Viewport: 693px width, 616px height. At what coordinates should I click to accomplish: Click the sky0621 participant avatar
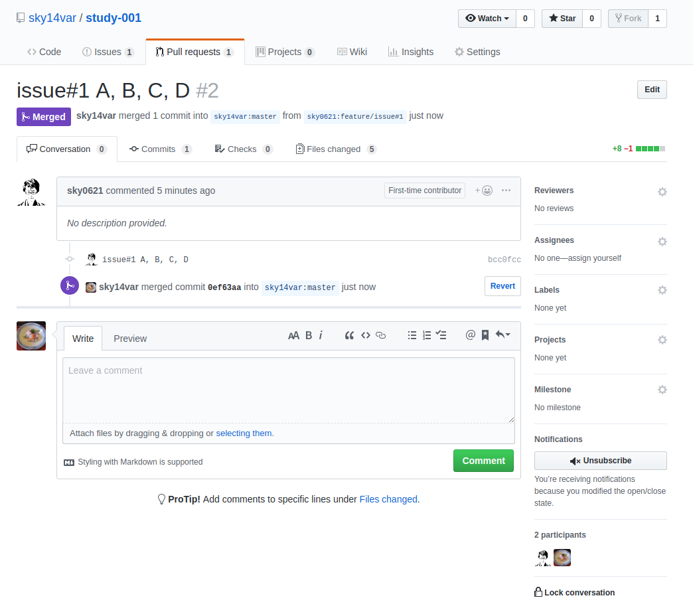543,558
